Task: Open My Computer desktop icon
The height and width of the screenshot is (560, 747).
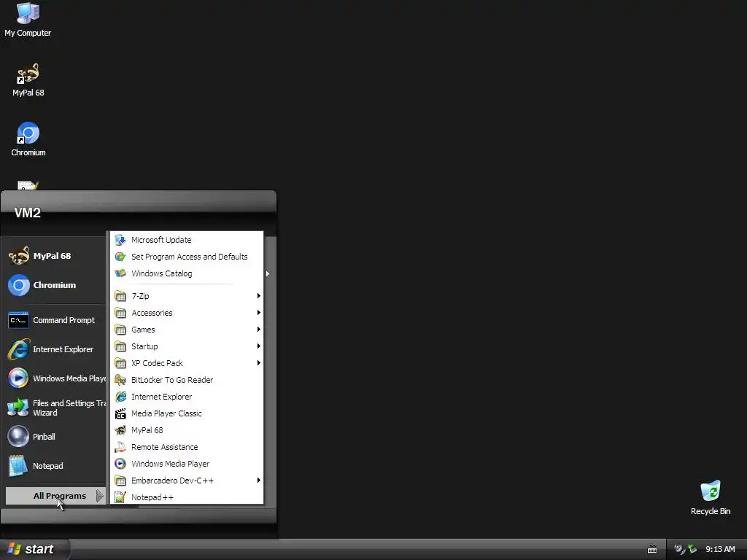Action: pos(28,19)
